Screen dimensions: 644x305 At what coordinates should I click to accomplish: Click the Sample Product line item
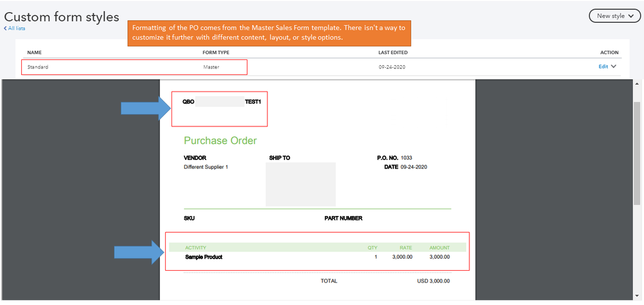point(204,257)
